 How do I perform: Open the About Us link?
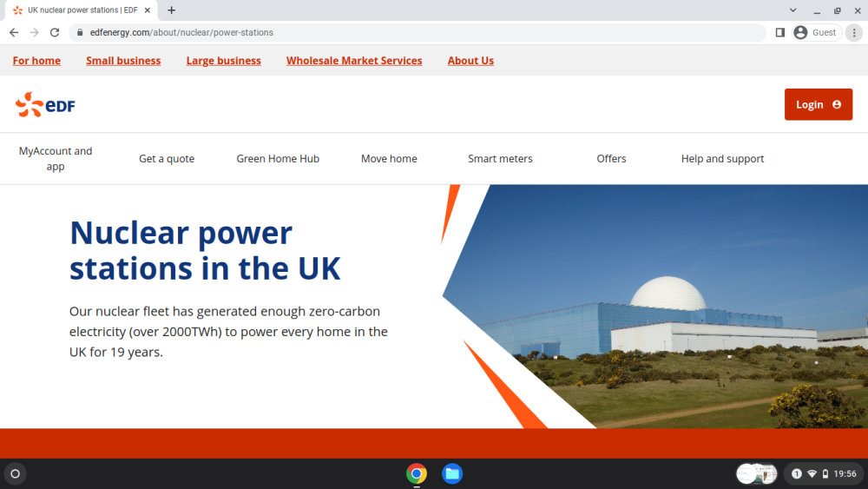470,60
